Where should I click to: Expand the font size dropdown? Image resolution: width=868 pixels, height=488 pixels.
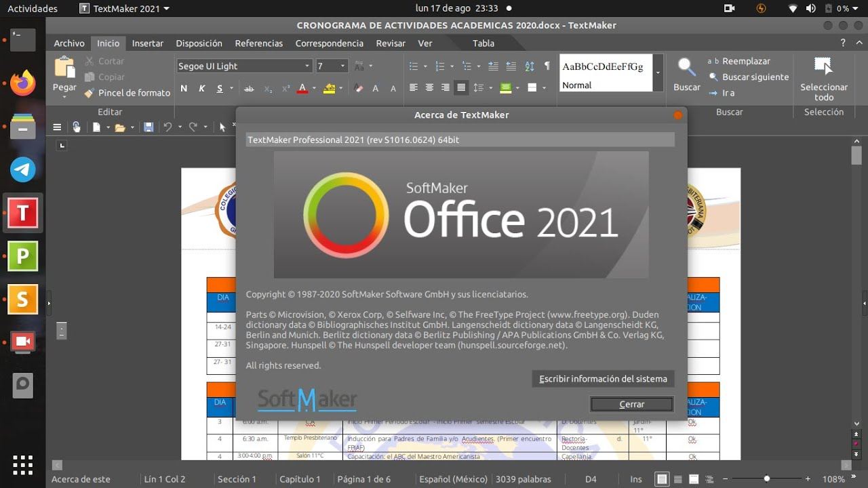(342, 66)
